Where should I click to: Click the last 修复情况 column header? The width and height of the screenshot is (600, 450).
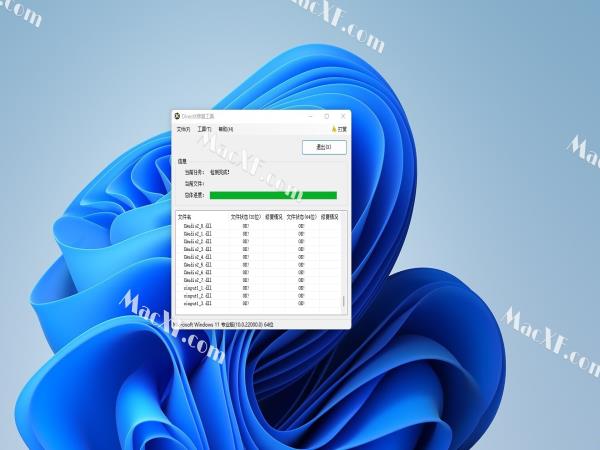[x=329, y=217]
